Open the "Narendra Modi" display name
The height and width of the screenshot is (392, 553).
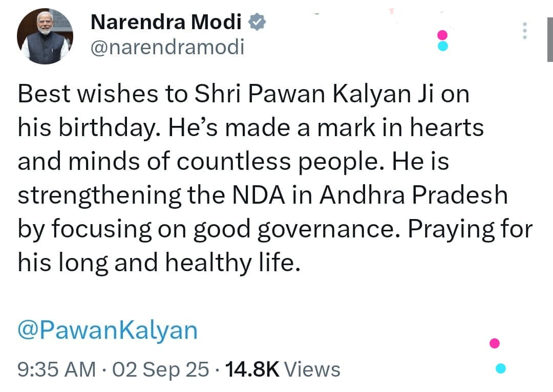166,22
